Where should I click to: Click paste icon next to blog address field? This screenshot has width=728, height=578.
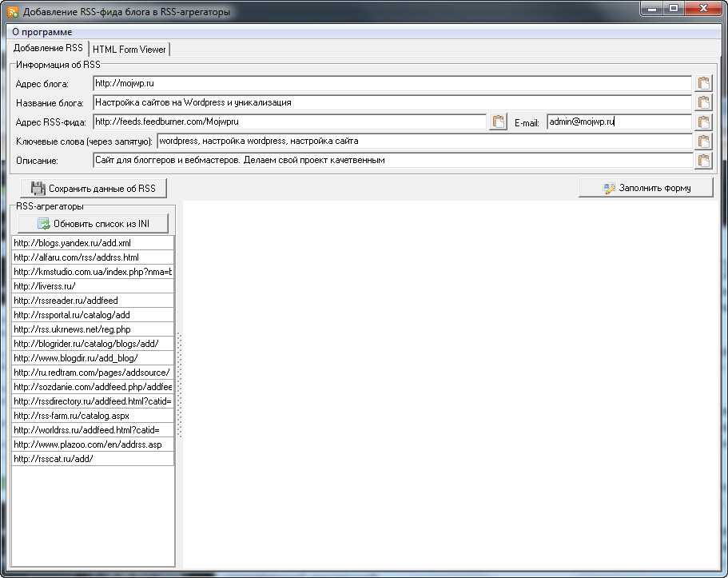(703, 83)
